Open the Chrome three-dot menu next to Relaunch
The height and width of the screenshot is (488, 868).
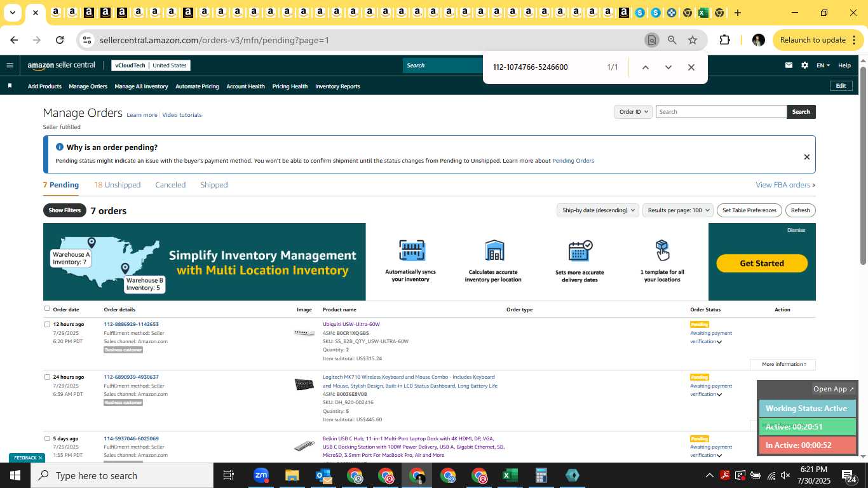point(853,40)
